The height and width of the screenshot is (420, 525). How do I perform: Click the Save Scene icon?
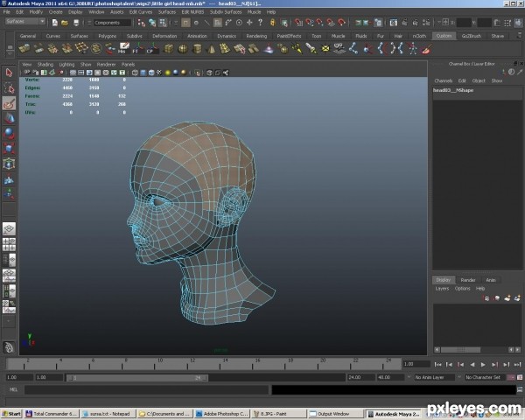[76, 23]
